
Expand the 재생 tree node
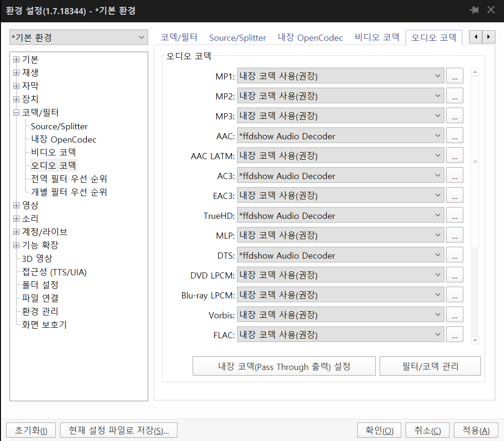[17, 72]
